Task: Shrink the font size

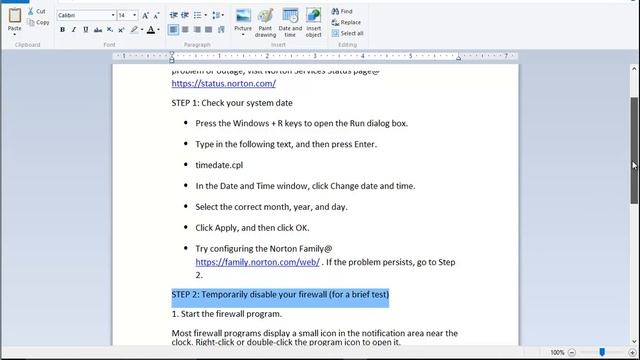Action: (156, 16)
